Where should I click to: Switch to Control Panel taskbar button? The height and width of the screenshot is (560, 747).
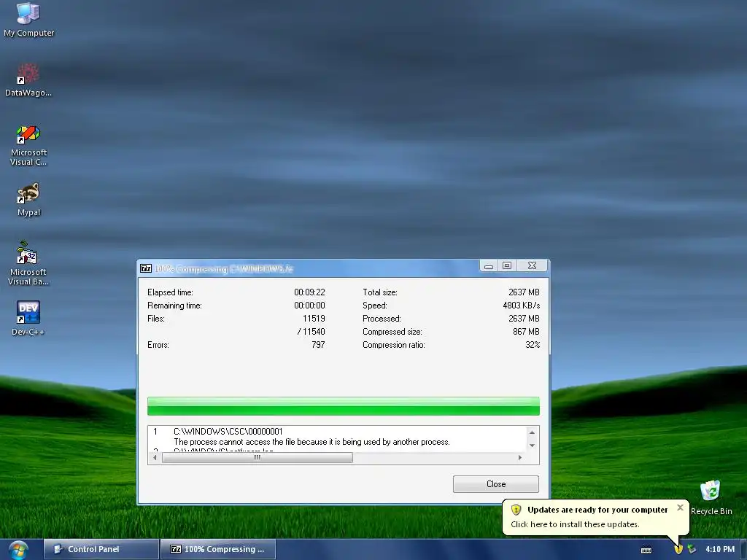coord(101,549)
